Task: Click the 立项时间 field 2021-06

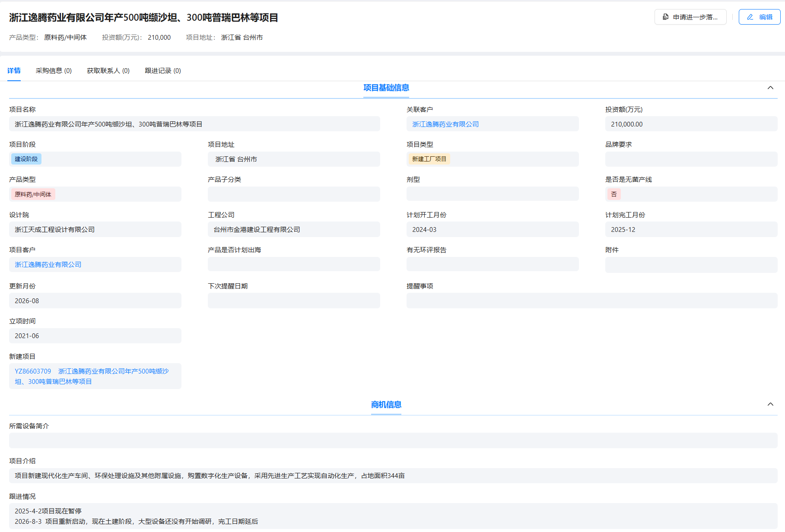Action: [95, 336]
